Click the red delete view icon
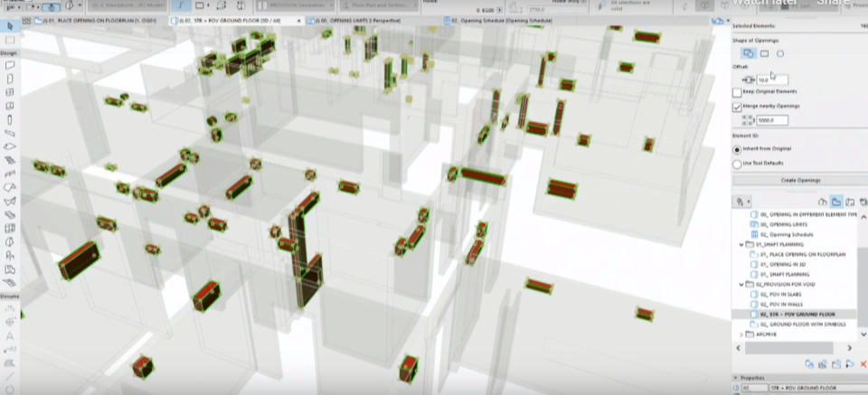 pyautogui.click(x=863, y=364)
